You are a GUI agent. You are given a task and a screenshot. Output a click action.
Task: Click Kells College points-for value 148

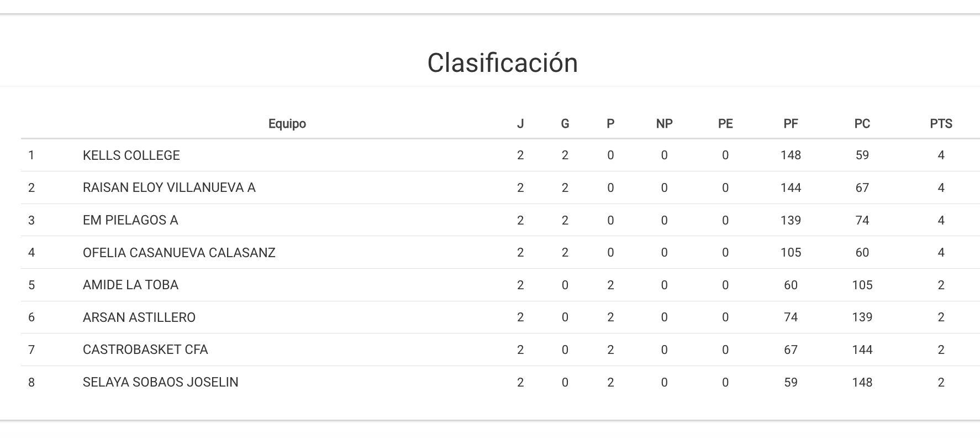coord(791,155)
